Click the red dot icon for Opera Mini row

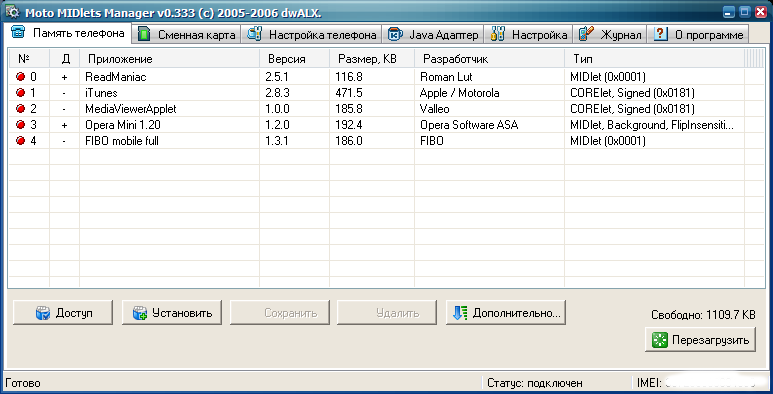tap(20, 125)
